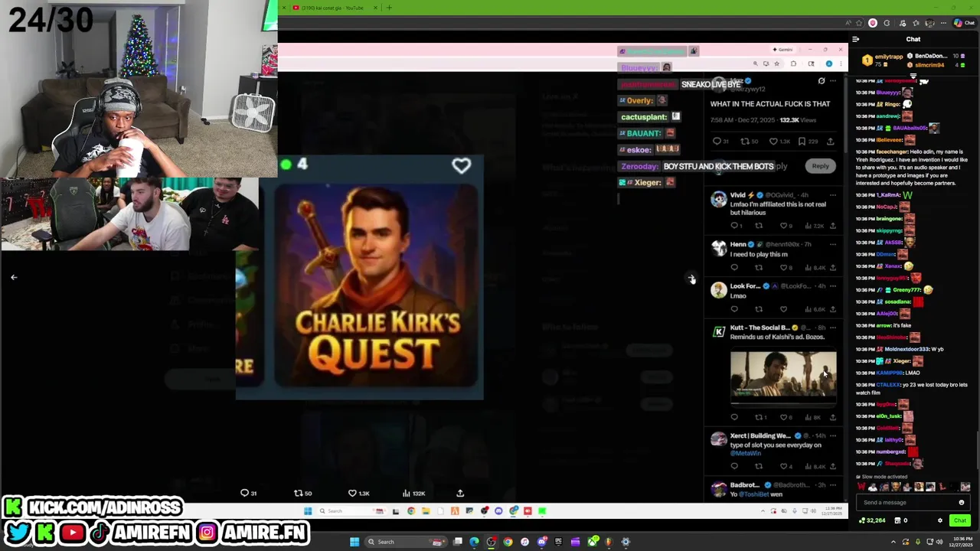Click the taskbar clock showing 10:36 PM
Screen dimensions: 980x551
(962, 542)
